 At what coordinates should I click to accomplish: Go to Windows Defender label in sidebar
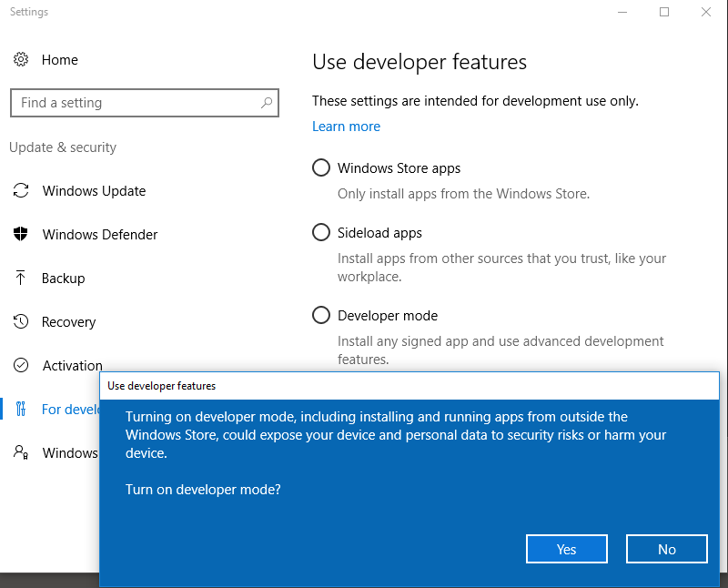click(x=100, y=235)
